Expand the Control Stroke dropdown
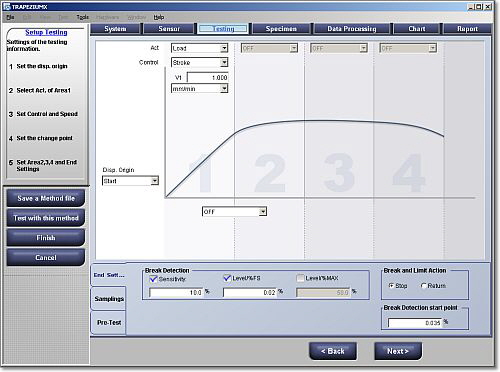 click(224, 62)
